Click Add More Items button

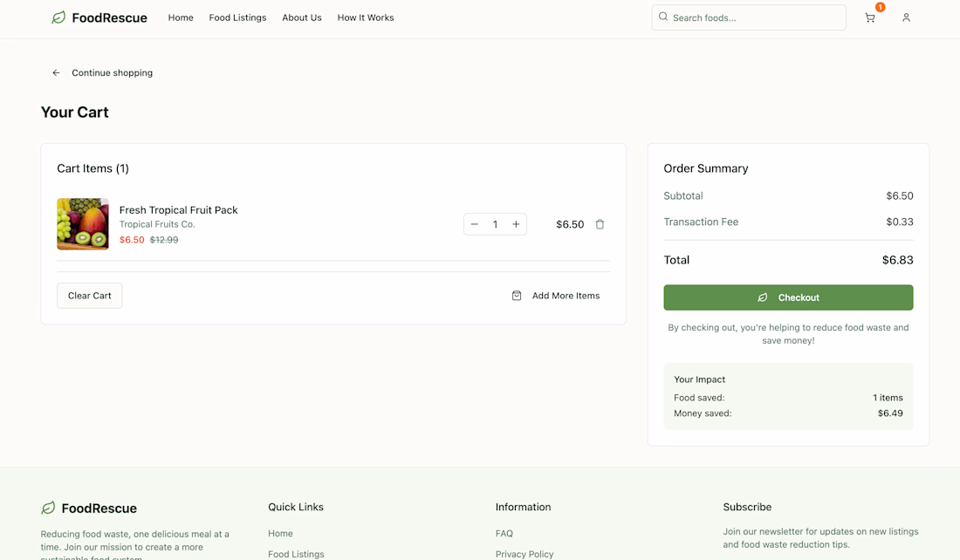[556, 296]
